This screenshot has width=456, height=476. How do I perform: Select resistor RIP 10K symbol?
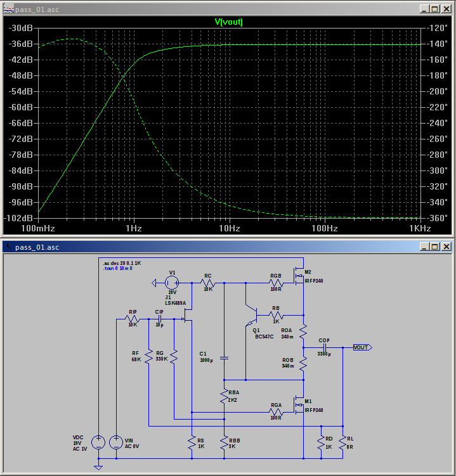pyautogui.click(x=133, y=319)
